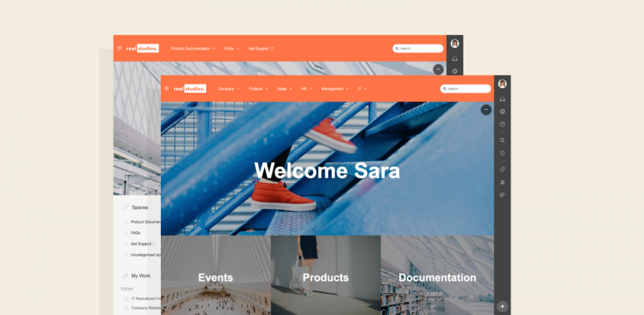Expand the Company dropdown menu
The width and height of the screenshot is (644, 315).
(229, 89)
